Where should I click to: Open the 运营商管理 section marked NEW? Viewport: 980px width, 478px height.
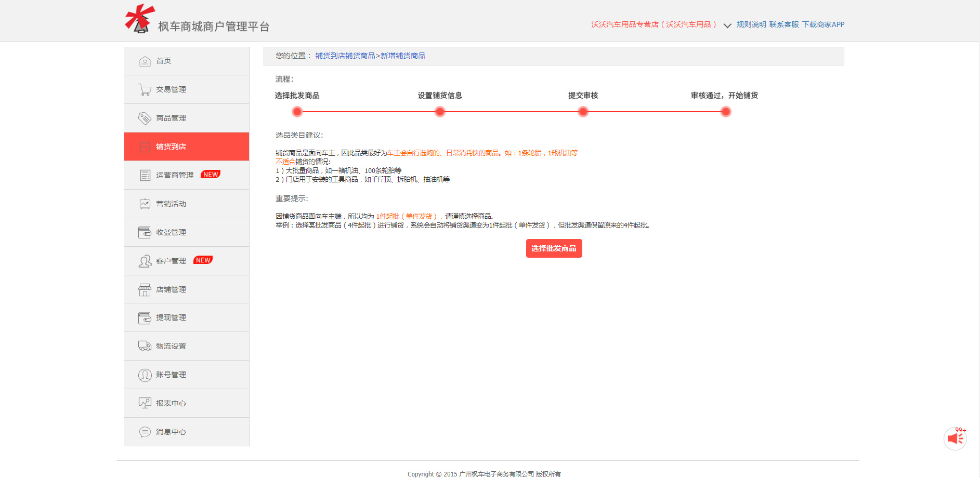click(174, 175)
